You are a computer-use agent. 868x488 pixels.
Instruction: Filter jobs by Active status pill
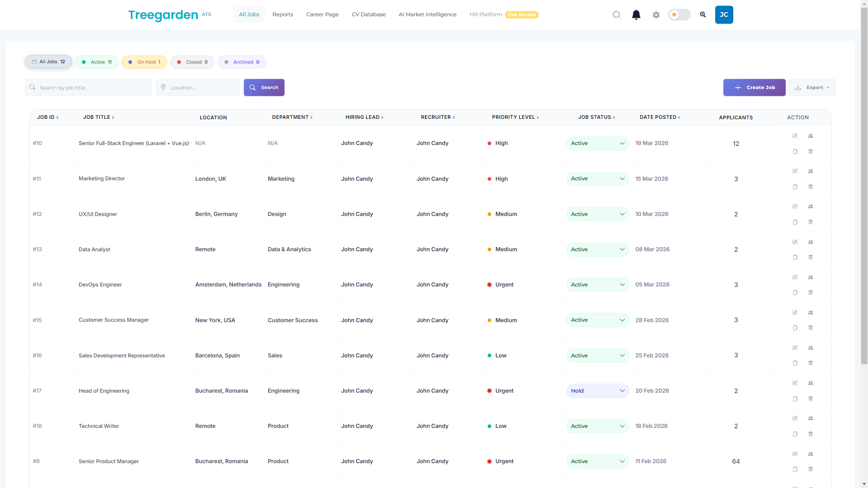97,62
